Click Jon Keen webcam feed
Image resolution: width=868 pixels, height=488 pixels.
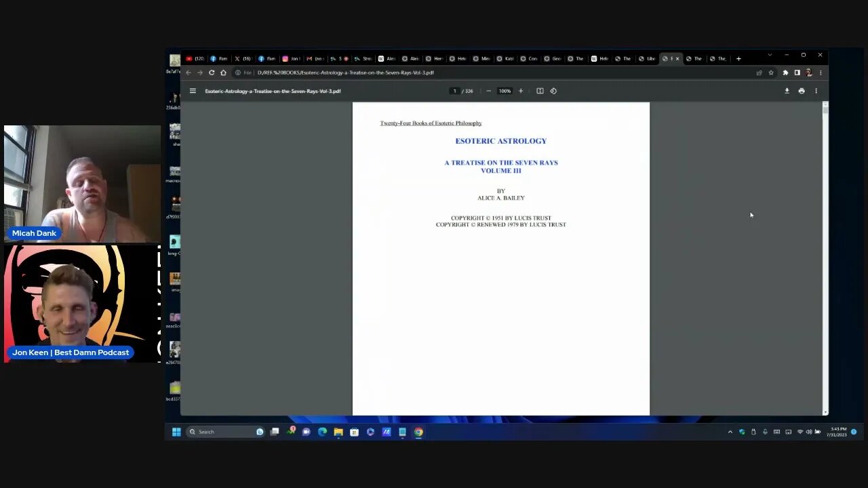pos(82,304)
